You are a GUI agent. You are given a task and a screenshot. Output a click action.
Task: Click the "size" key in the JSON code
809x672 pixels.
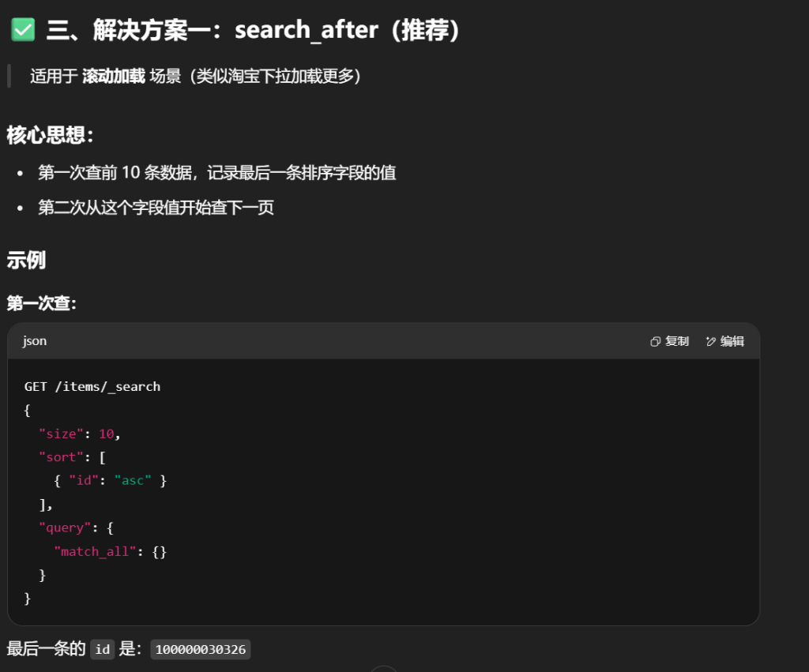point(61,434)
